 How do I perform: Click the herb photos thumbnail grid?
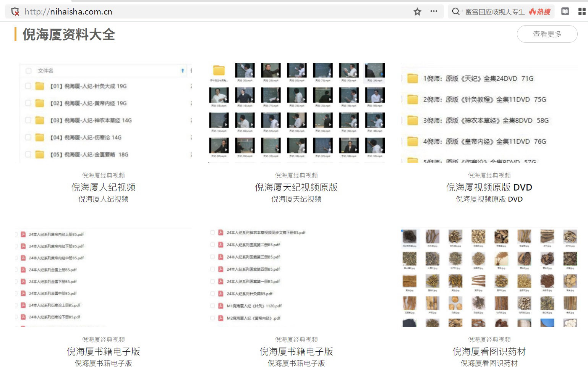click(489, 277)
